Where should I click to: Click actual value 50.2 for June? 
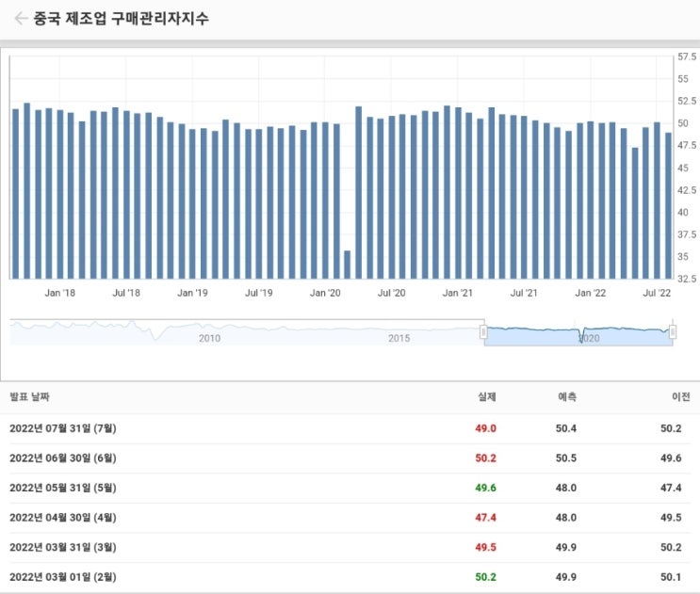tap(486, 458)
